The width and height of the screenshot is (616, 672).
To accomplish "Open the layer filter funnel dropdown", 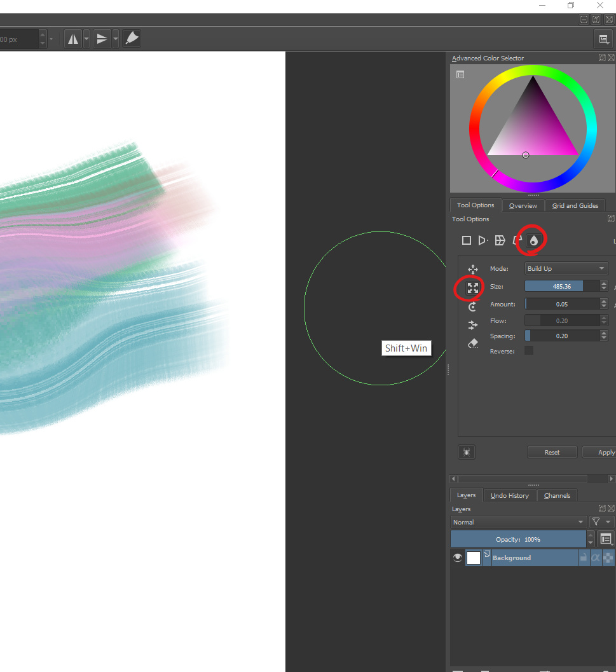I will click(x=600, y=522).
